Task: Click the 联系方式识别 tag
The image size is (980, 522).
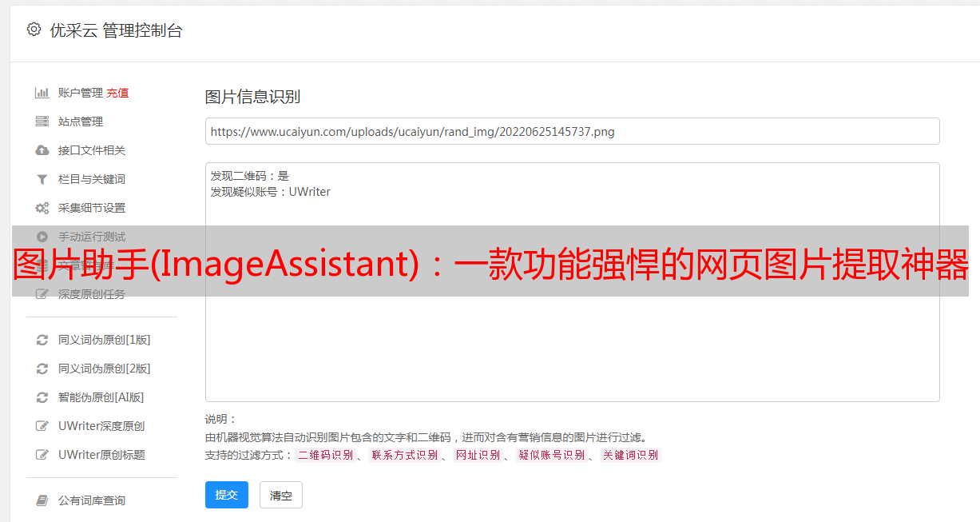Action: (404, 455)
